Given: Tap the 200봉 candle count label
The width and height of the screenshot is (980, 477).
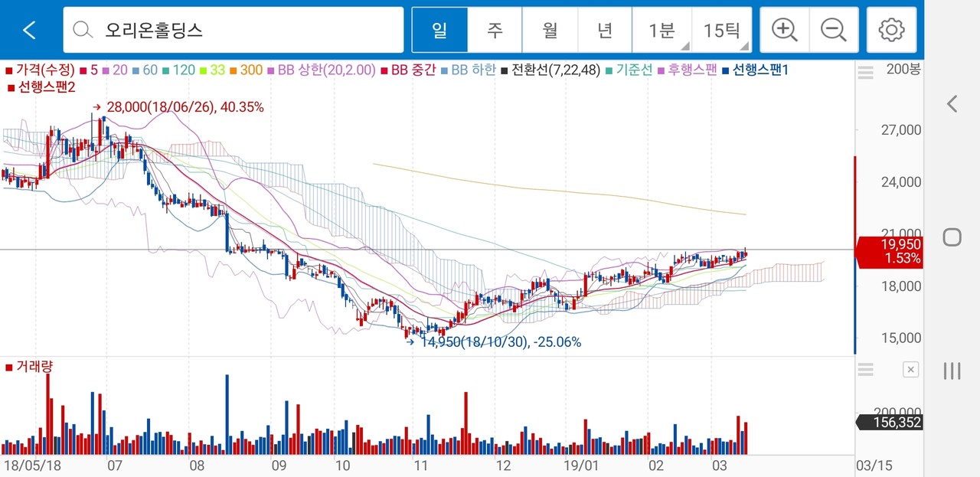Looking at the screenshot, I should click(903, 70).
